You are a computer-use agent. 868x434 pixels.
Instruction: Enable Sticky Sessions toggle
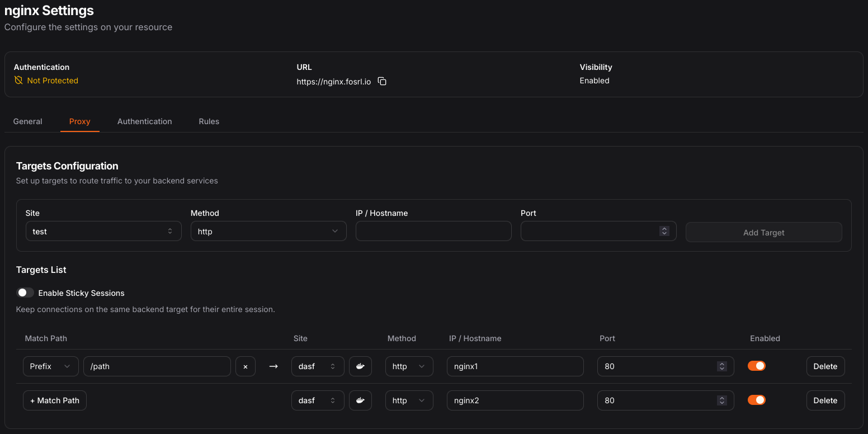tap(25, 293)
